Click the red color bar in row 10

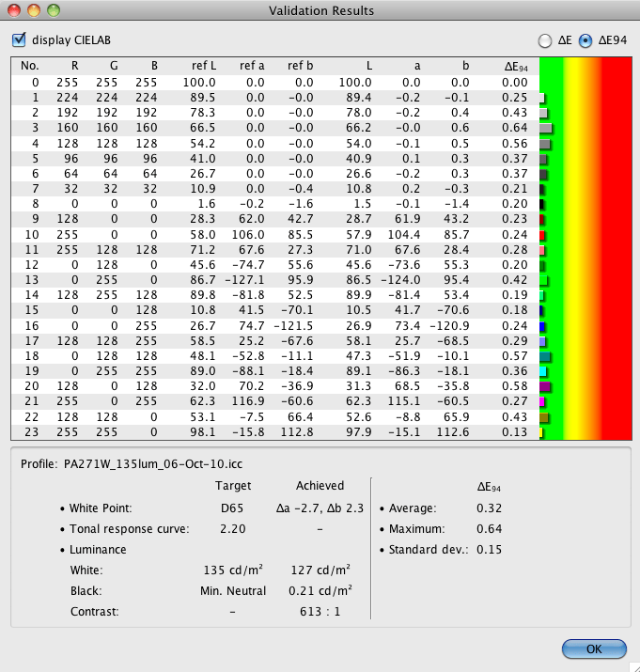tap(542, 234)
